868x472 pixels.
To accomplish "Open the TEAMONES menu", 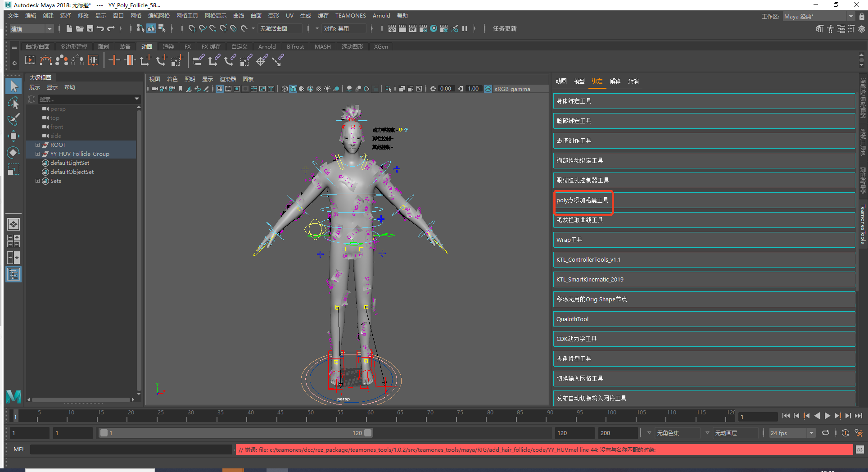I will point(350,16).
